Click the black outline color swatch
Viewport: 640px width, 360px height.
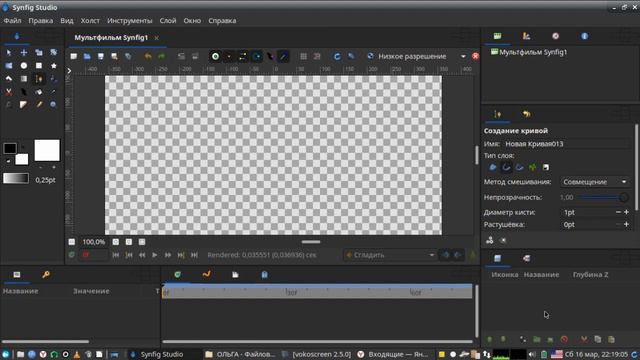pyautogui.click(x=10, y=149)
